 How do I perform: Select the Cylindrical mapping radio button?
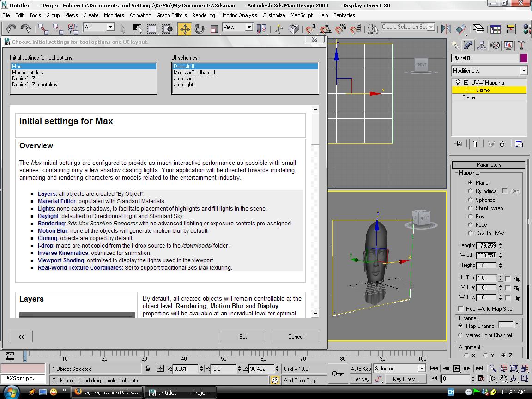click(x=470, y=191)
